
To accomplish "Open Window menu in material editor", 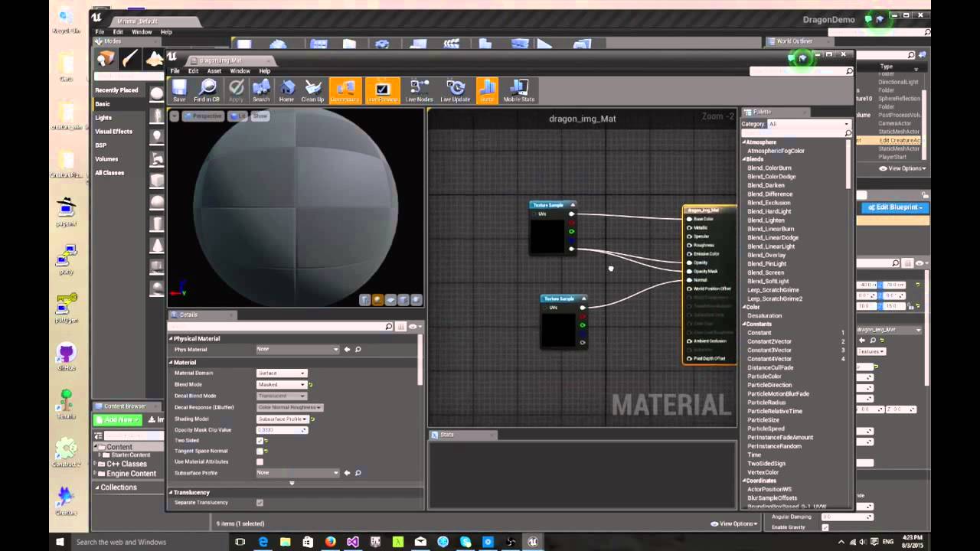I will pos(240,71).
